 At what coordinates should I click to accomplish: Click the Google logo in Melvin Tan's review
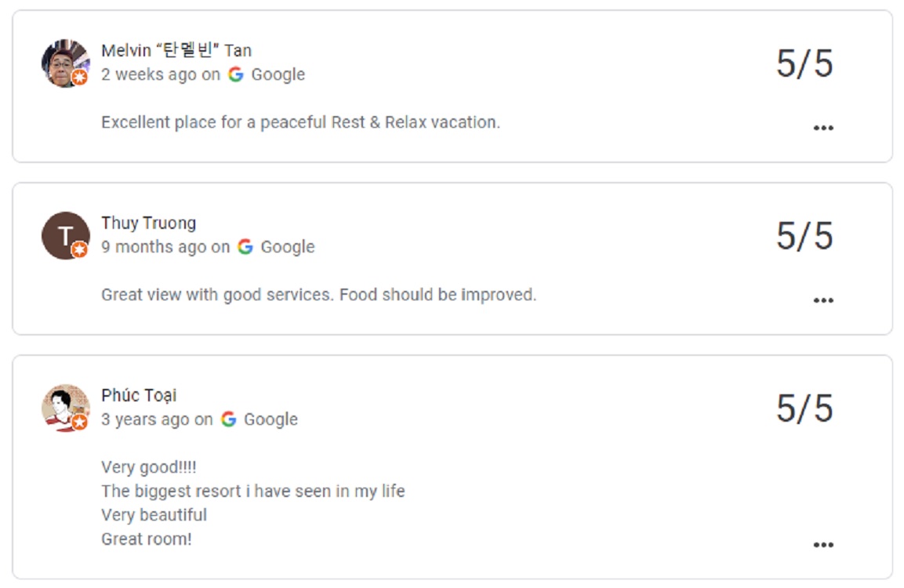[x=236, y=74]
